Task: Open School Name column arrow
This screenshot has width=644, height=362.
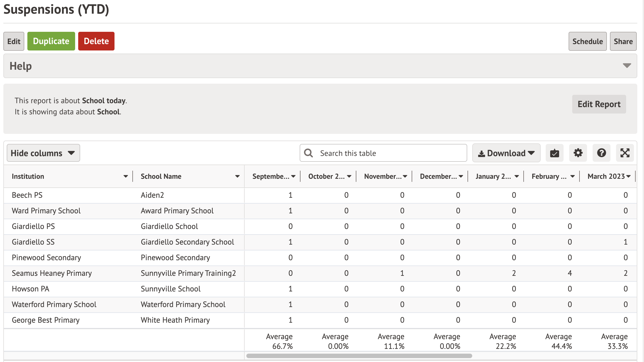Action: click(237, 177)
